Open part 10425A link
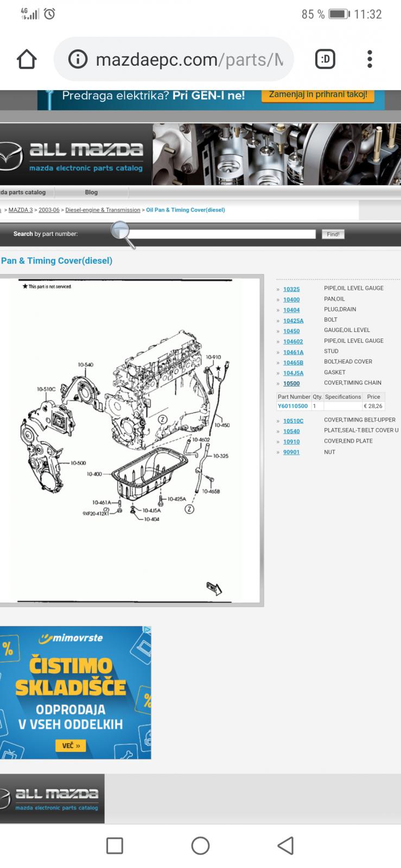 294,321
